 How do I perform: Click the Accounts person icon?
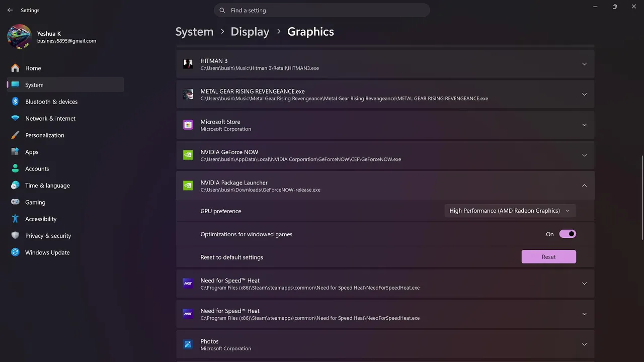(15, 168)
